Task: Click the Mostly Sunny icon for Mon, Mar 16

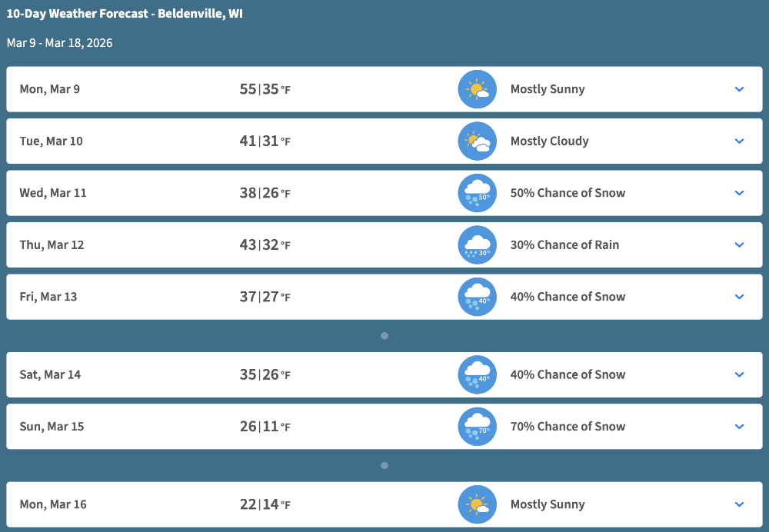Action: coord(477,505)
